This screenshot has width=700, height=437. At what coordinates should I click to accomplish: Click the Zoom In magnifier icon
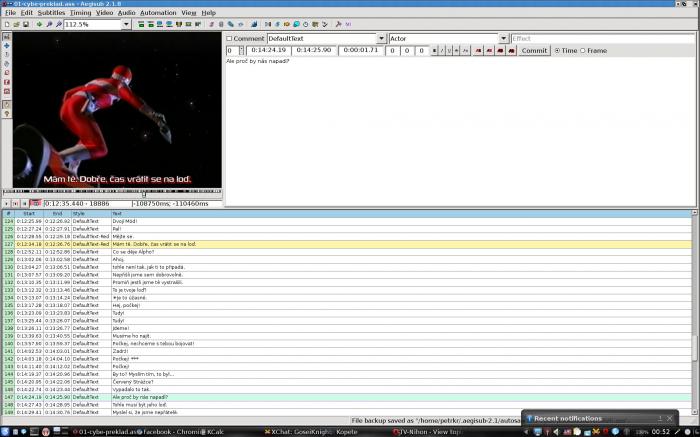pos(49,24)
